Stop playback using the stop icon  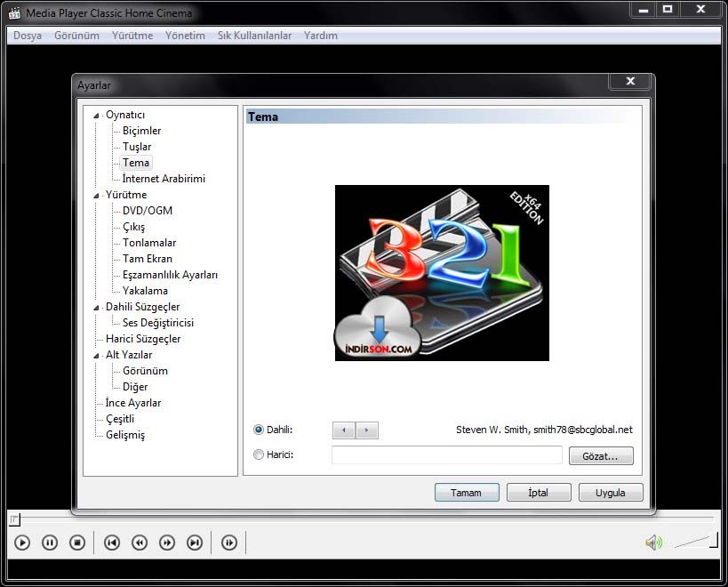click(77, 543)
